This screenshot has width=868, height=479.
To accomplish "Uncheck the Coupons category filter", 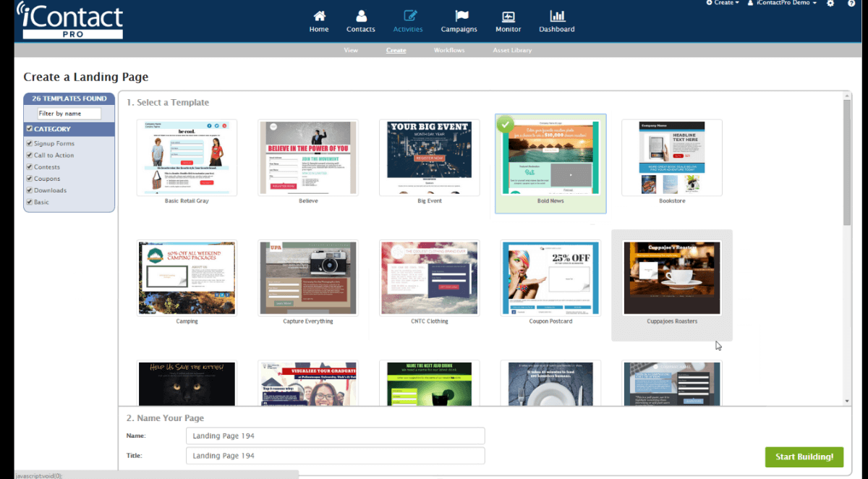I will click(29, 178).
